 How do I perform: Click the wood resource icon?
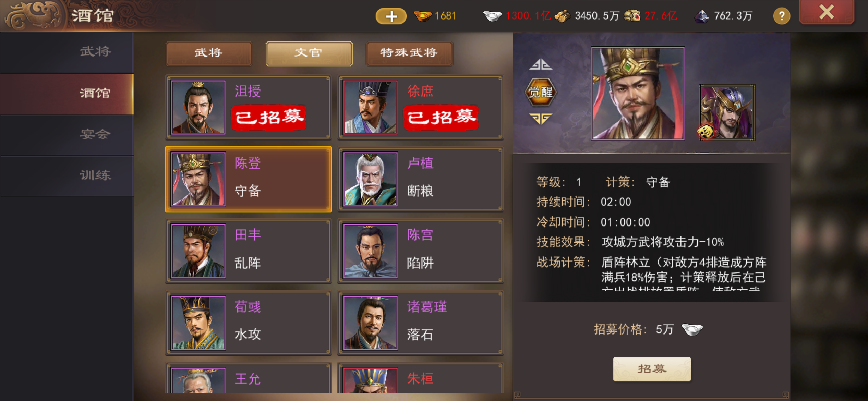pyautogui.click(x=562, y=16)
